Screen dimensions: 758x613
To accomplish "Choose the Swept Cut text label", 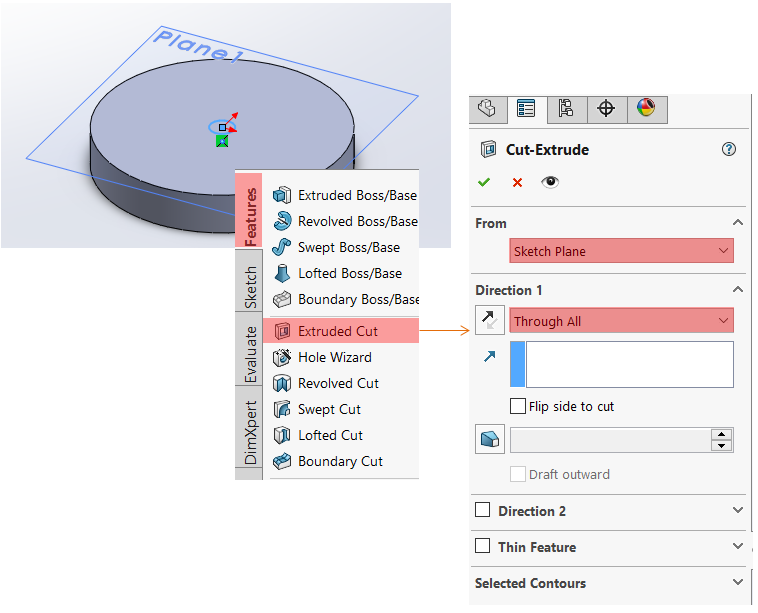I will (x=329, y=409).
